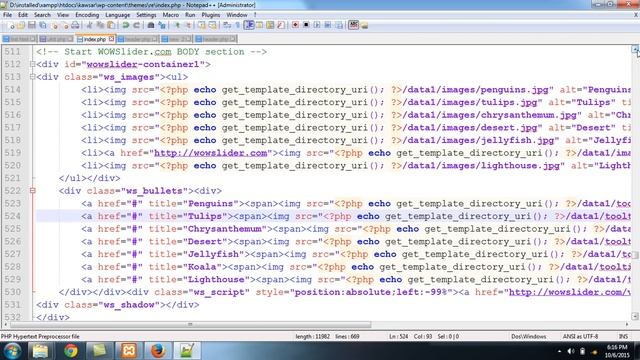Toggle the highlighted indent guide button
640x360 pixels.
coord(249,25)
